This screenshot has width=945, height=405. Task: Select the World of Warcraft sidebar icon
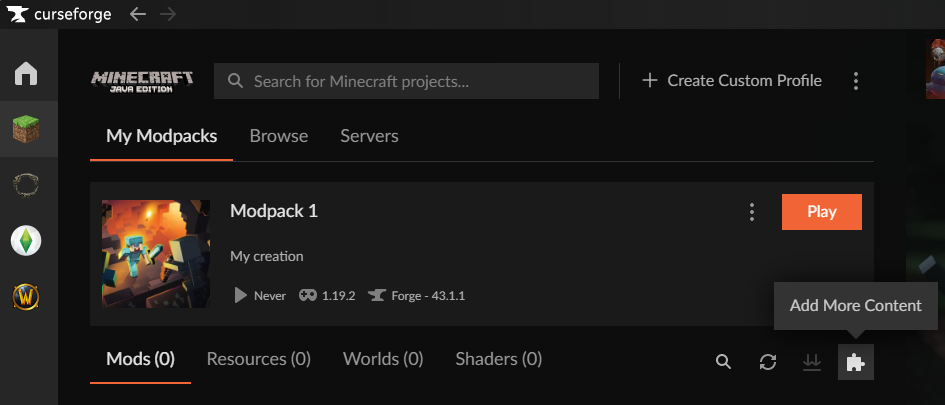[x=26, y=297]
